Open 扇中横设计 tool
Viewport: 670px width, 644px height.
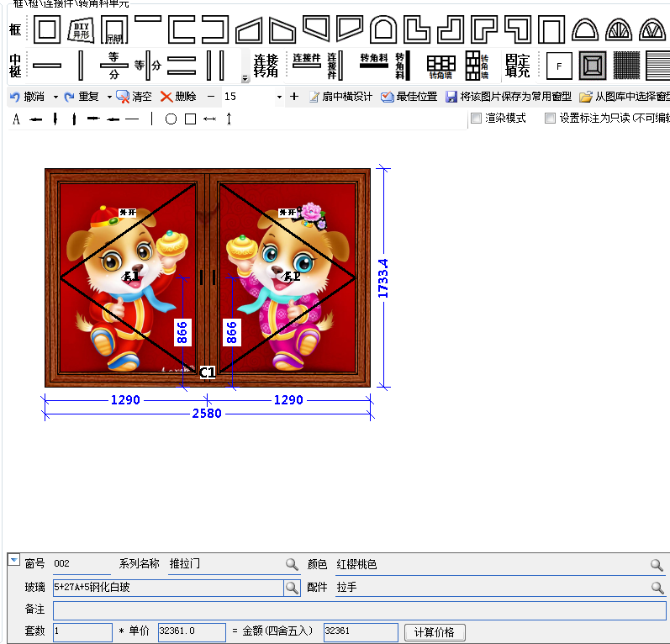click(x=340, y=97)
